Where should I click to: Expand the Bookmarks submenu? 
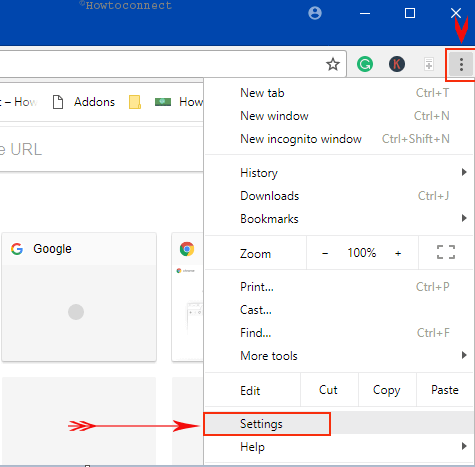(x=339, y=219)
